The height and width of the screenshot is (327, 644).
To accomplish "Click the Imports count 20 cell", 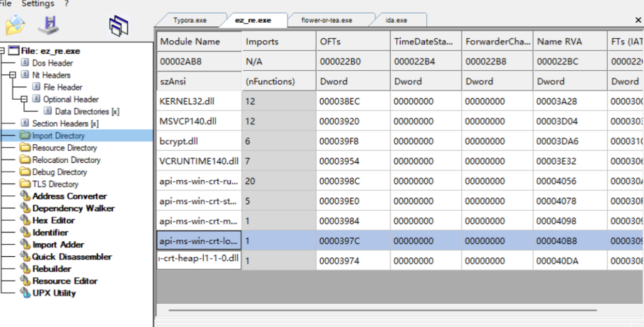I will [x=279, y=181].
